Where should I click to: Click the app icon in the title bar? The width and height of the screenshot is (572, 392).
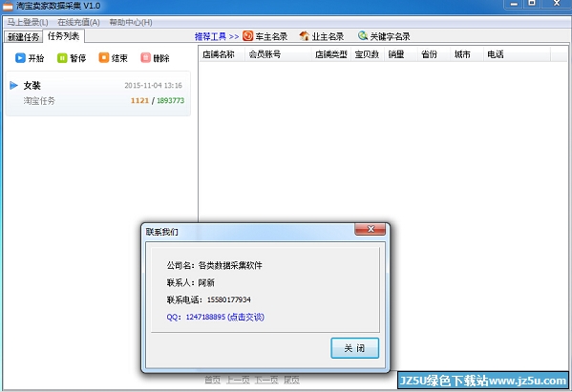click(x=8, y=6)
